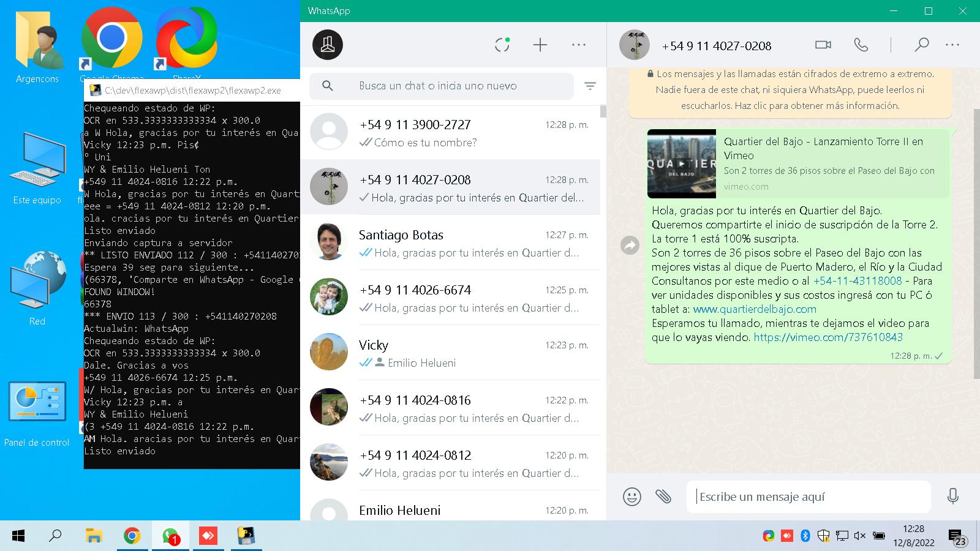
Task: Open Argencons desktop folder icon
Action: (37, 48)
